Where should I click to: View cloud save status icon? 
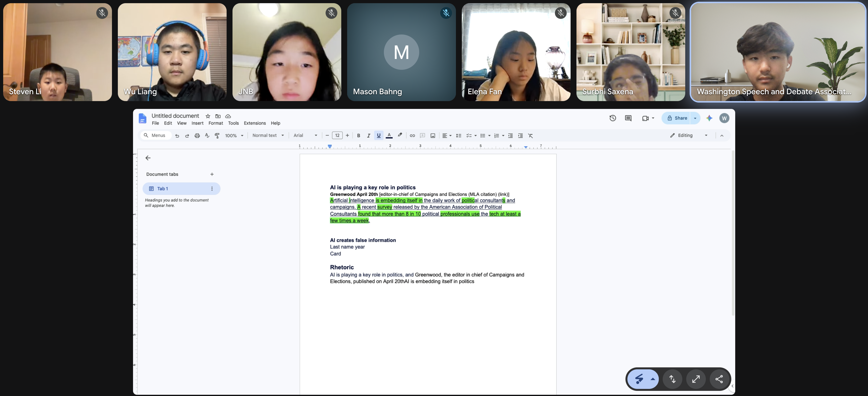pyautogui.click(x=228, y=116)
